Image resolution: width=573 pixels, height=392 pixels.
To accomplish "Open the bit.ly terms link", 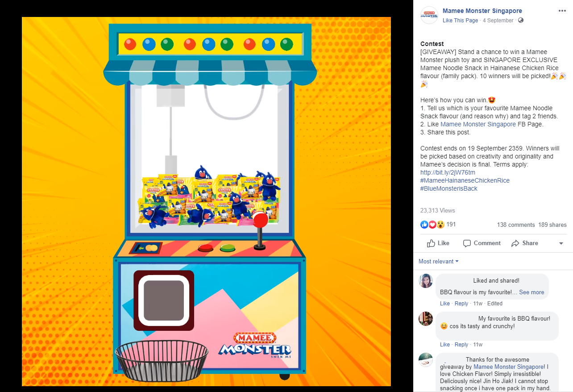I will coord(448,172).
